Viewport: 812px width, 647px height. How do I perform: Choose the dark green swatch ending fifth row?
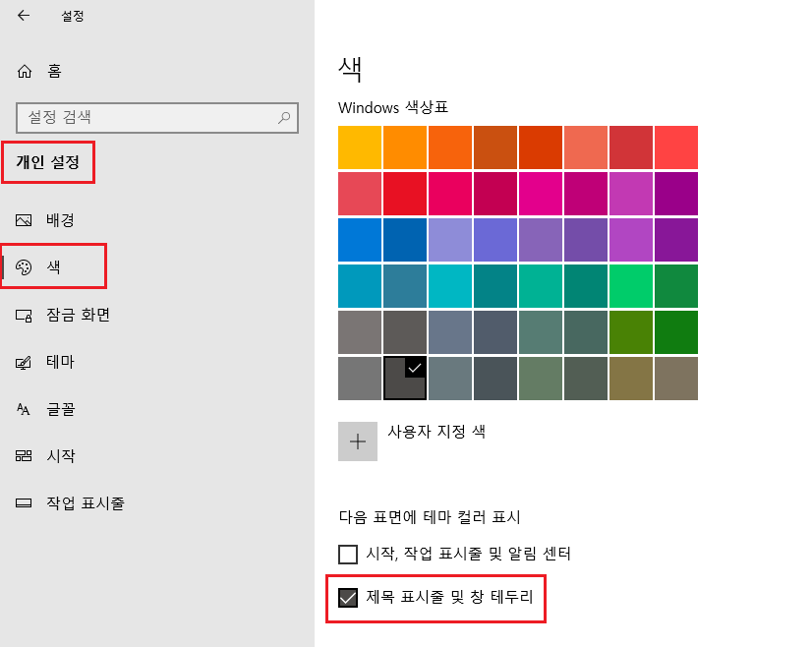pyautogui.click(x=676, y=332)
